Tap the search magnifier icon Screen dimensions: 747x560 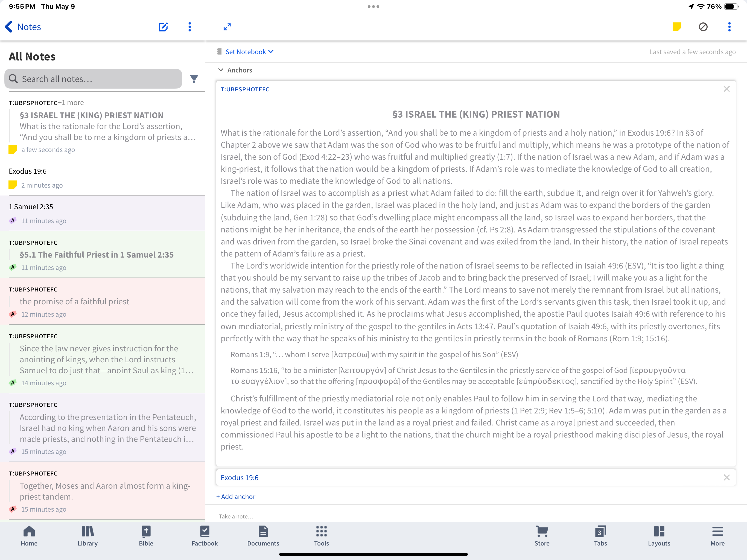(x=13, y=79)
